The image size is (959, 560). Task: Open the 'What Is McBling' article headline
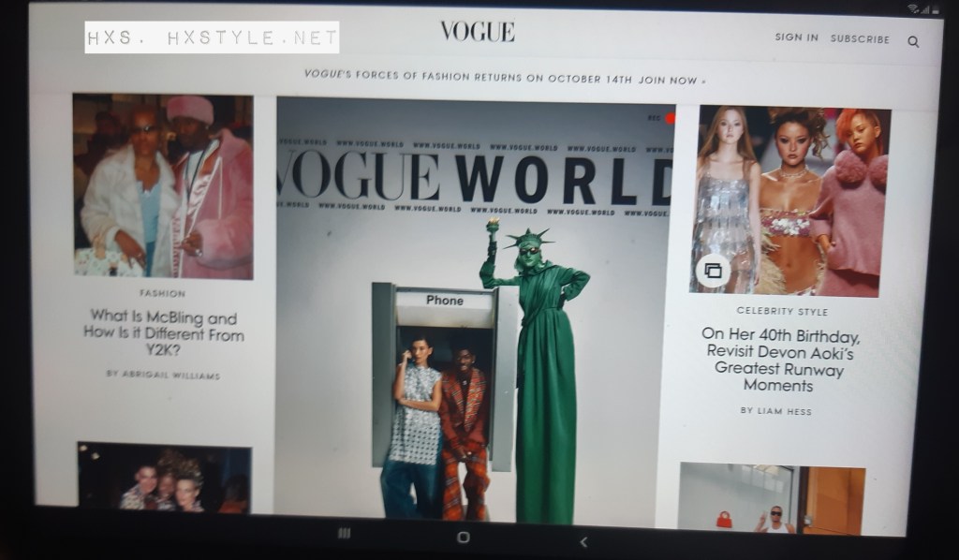pyautogui.click(x=163, y=334)
